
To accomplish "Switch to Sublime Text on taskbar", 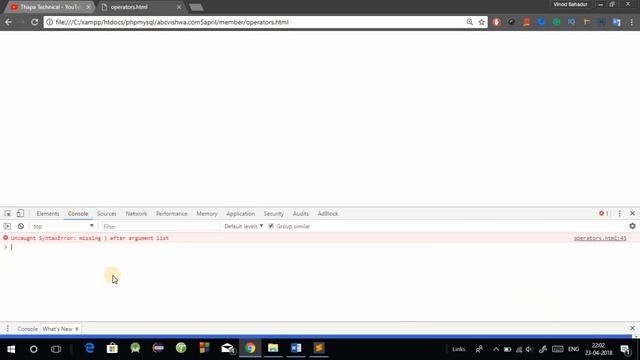I will 319,348.
